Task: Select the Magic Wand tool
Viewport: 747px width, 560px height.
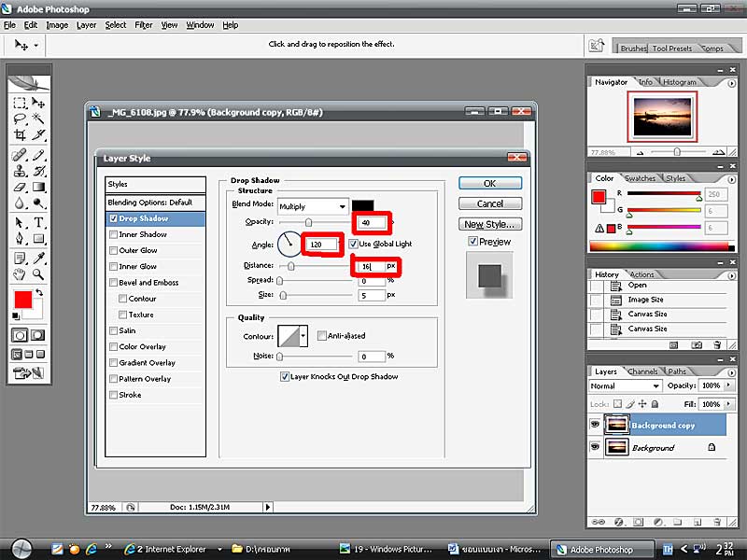Action: click(38, 119)
